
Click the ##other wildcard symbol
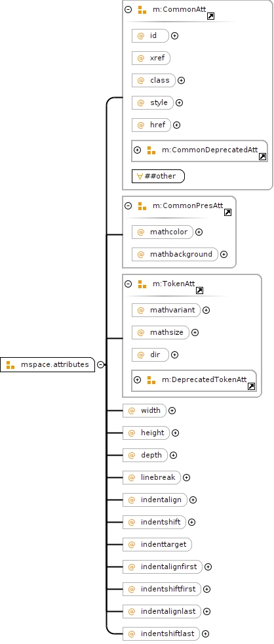140,176
